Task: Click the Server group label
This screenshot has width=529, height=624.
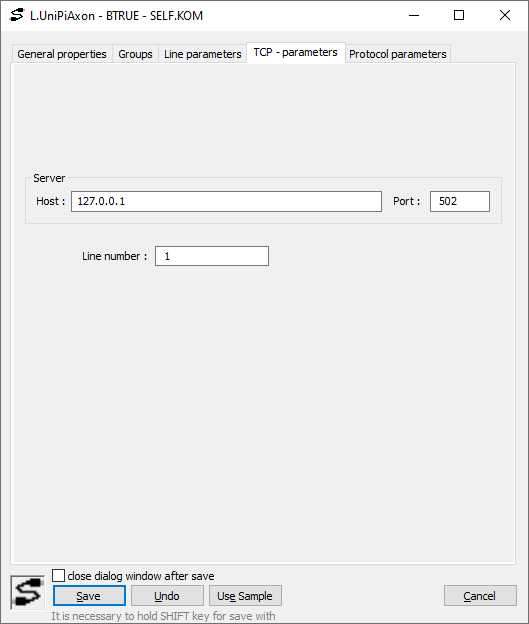Action: pos(49,178)
